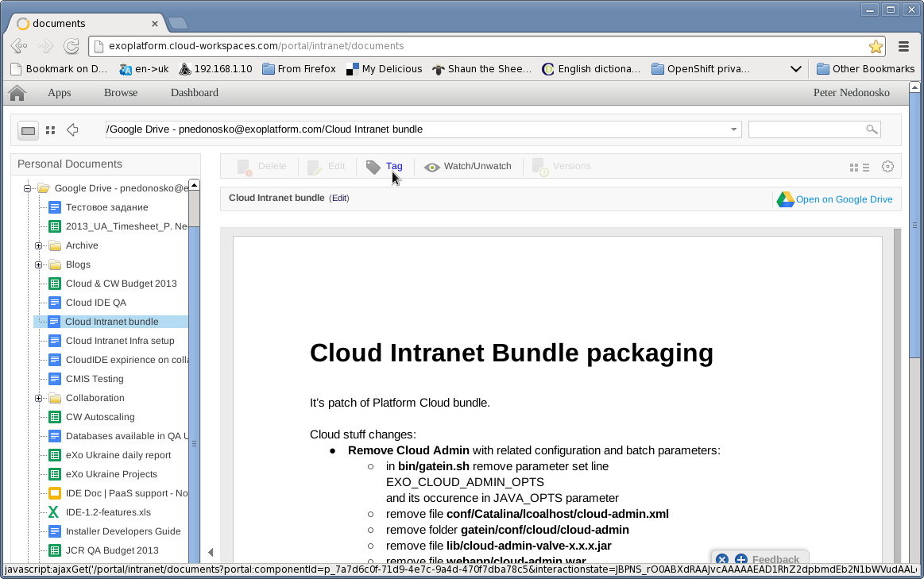
Task: Open My Delicious bookmark
Action: point(384,69)
